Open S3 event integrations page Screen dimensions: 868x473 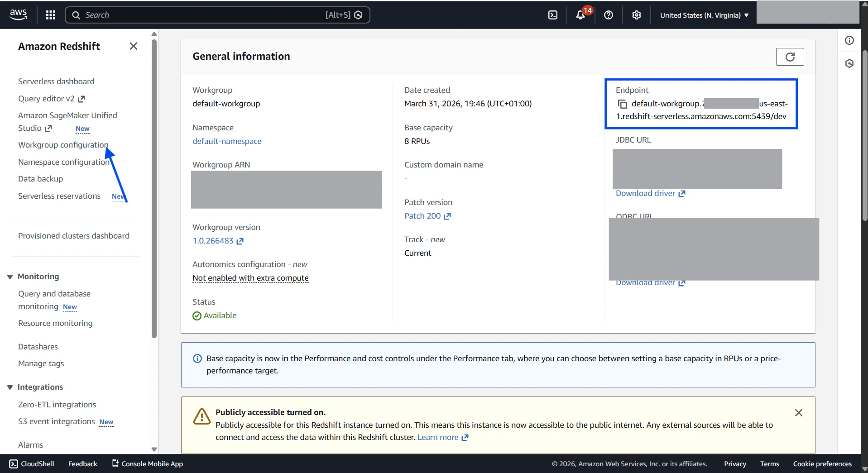tap(57, 421)
